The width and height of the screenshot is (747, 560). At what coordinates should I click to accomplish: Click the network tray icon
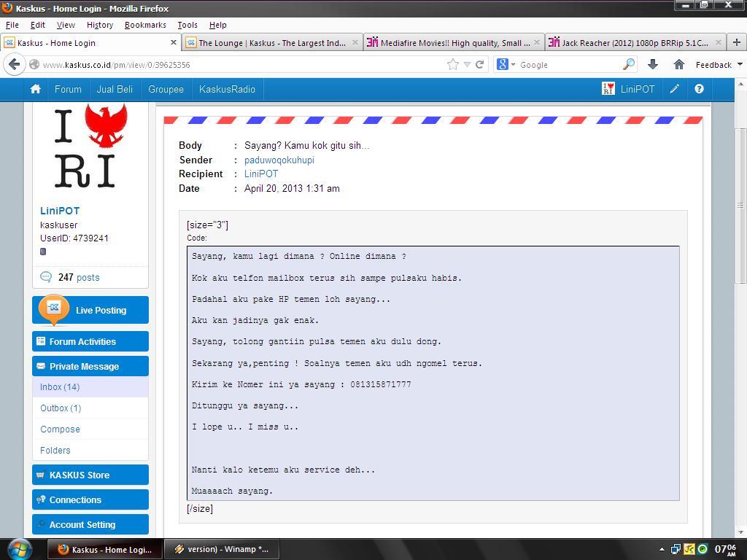[x=676, y=549]
